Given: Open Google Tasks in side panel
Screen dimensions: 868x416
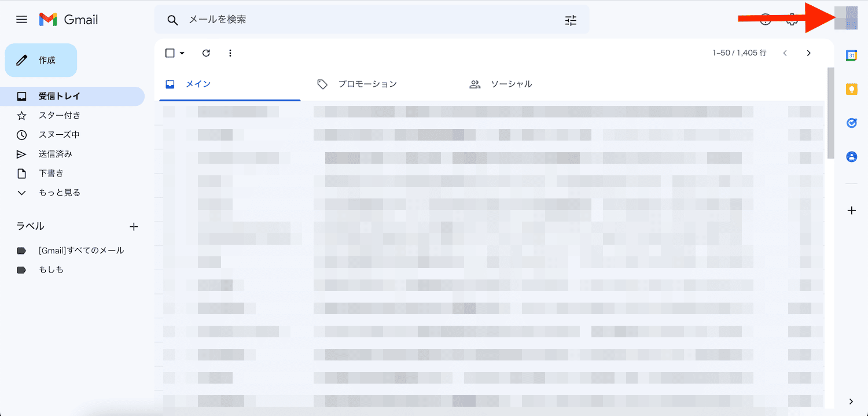Looking at the screenshot, I should pos(851,123).
